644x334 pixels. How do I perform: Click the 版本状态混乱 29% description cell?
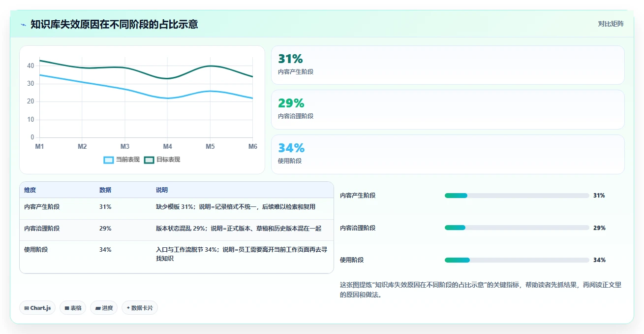[239, 229]
